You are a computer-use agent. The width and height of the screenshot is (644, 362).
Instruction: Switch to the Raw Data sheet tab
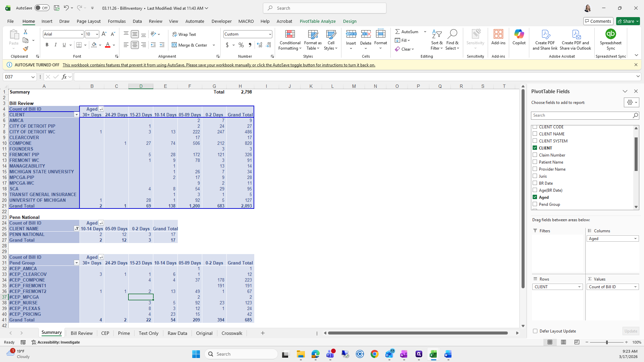coord(177,333)
